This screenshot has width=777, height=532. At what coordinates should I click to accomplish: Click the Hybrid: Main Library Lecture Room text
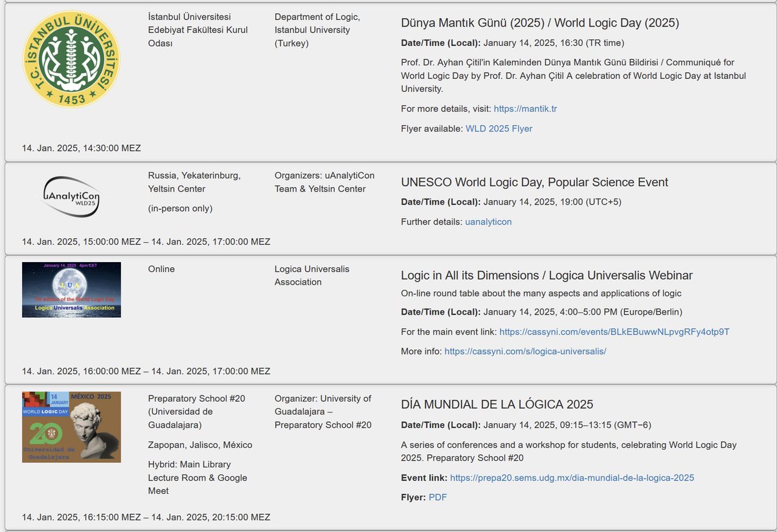(197, 478)
